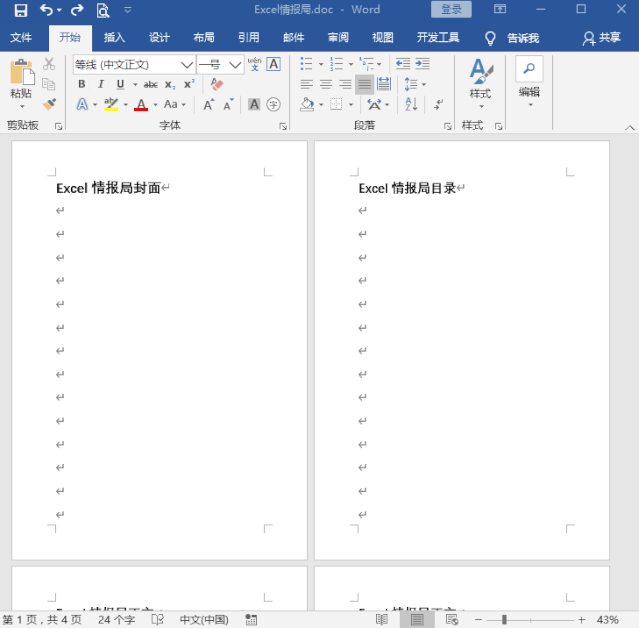Screen dimensions: 639x628
Task: Open the font size dropdown showing 一号
Action: point(234,65)
